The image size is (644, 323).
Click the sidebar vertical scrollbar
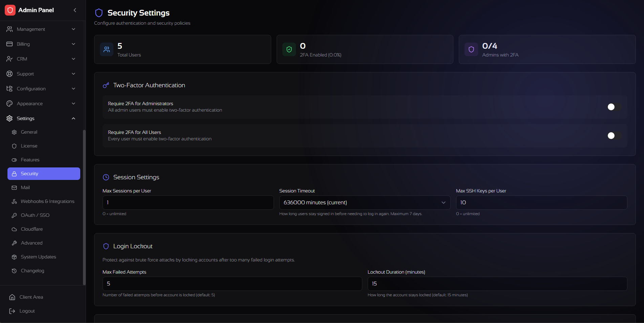pos(84,207)
